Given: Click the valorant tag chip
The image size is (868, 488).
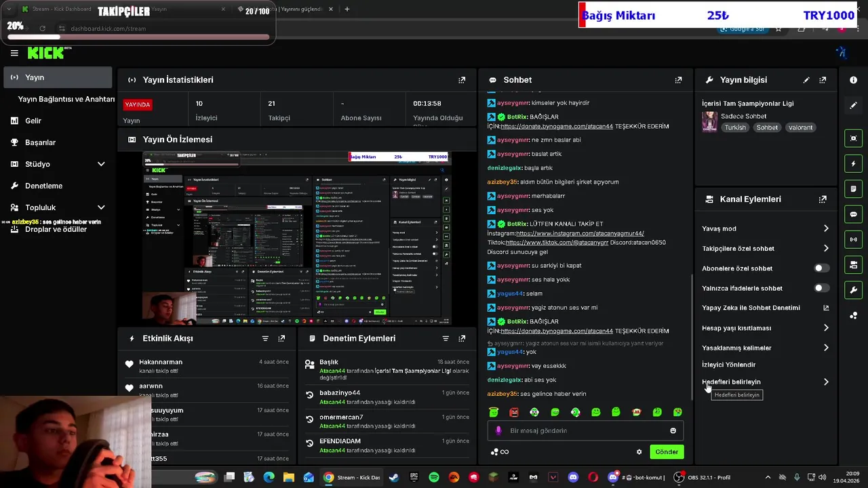Looking at the screenshot, I should coord(800,127).
